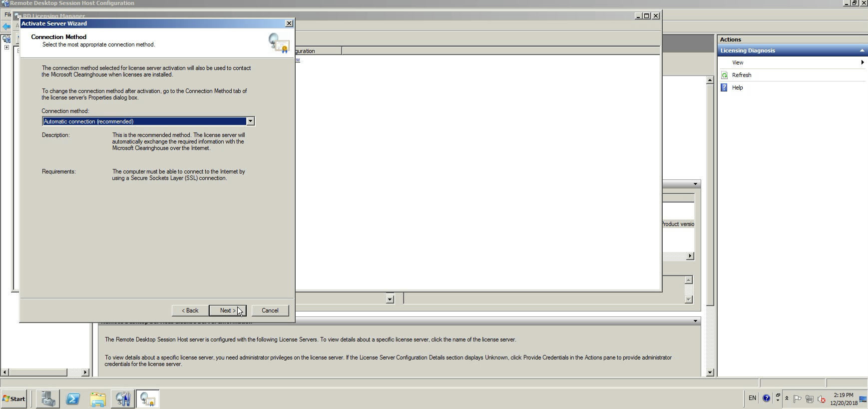Open the Start menu

coord(13,399)
